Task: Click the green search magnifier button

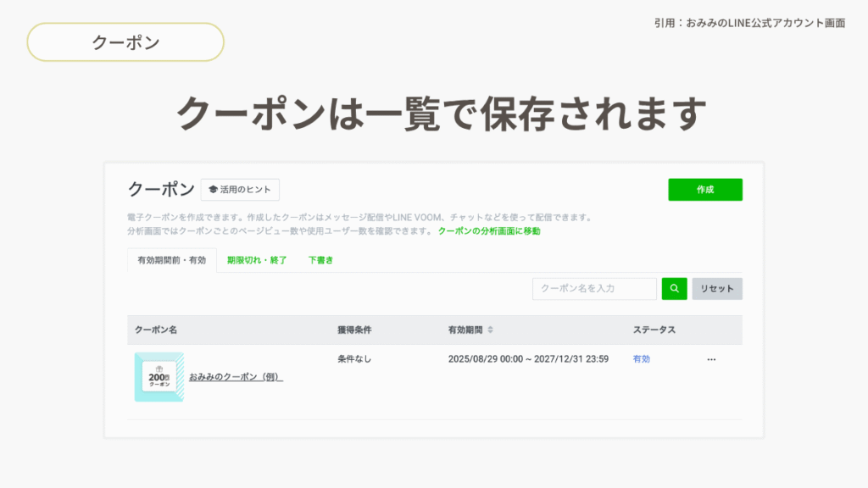Action: pyautogui.click(x=674, y=289)
